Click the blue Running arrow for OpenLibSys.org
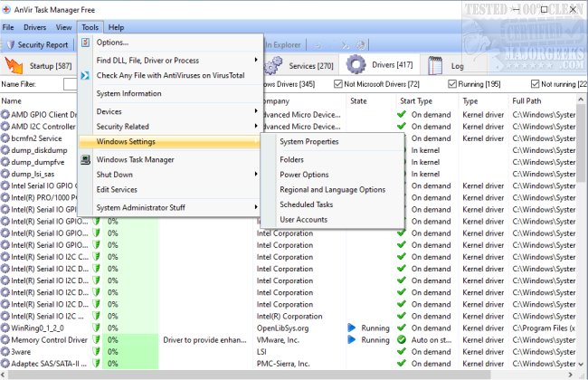This screenshot has height=380, width=588. [x=351, y=328]
